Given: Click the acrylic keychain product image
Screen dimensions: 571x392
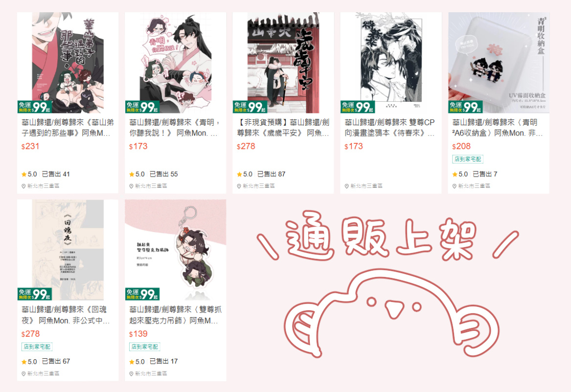Looking at the screenshot, I should coord(176,250).
